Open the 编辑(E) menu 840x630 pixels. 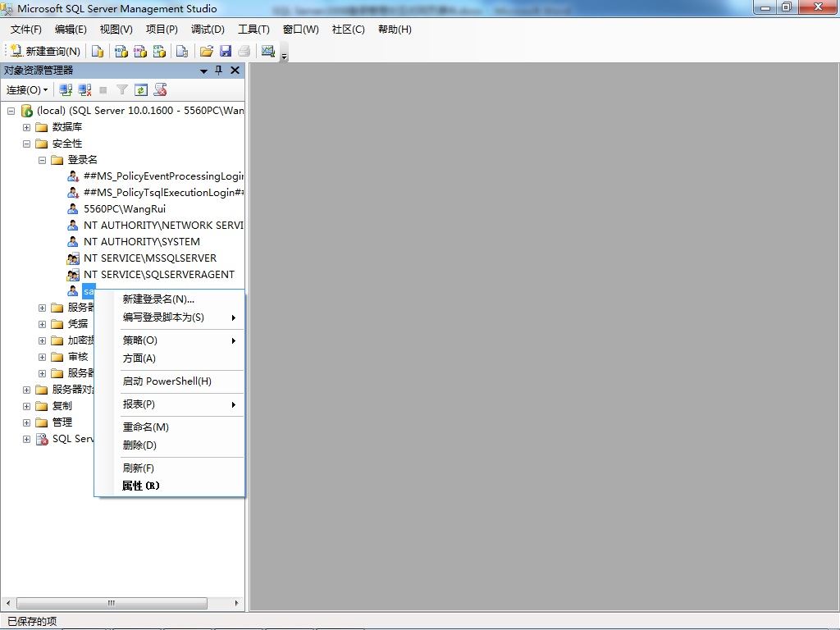coord(71,30)
